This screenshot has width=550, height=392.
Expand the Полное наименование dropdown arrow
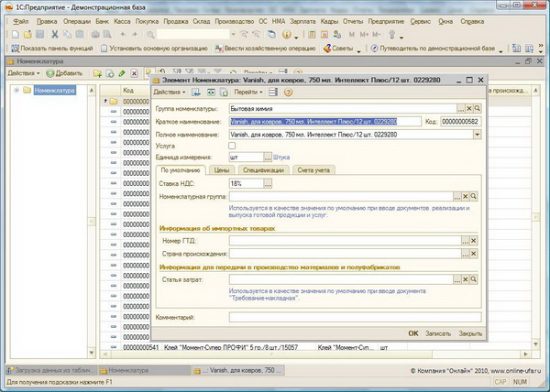click(477, 135)
